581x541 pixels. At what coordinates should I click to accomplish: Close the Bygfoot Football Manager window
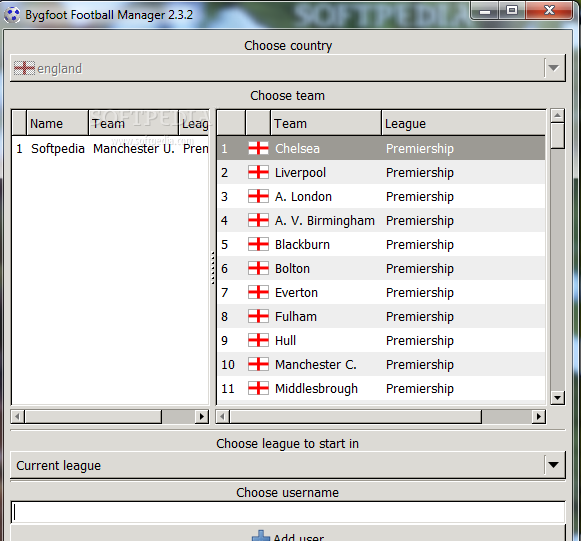549,11
